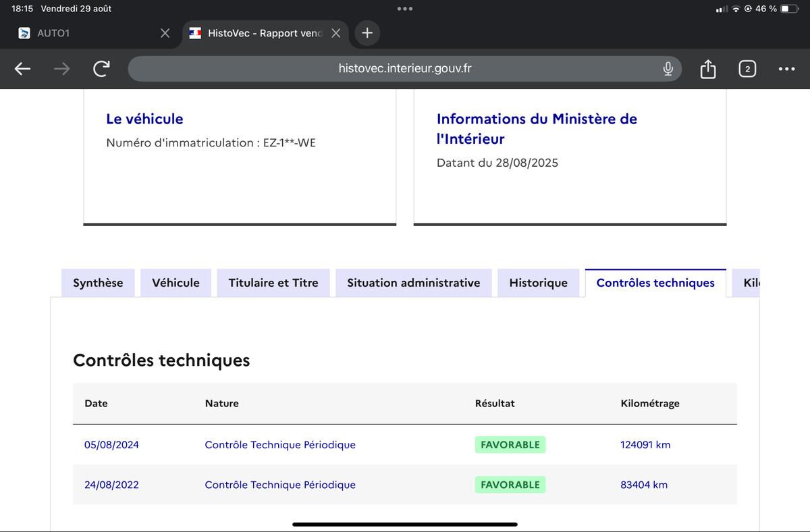Click the 05/08/2024 inspection date
810x532 pixels.
coord(111,445)
